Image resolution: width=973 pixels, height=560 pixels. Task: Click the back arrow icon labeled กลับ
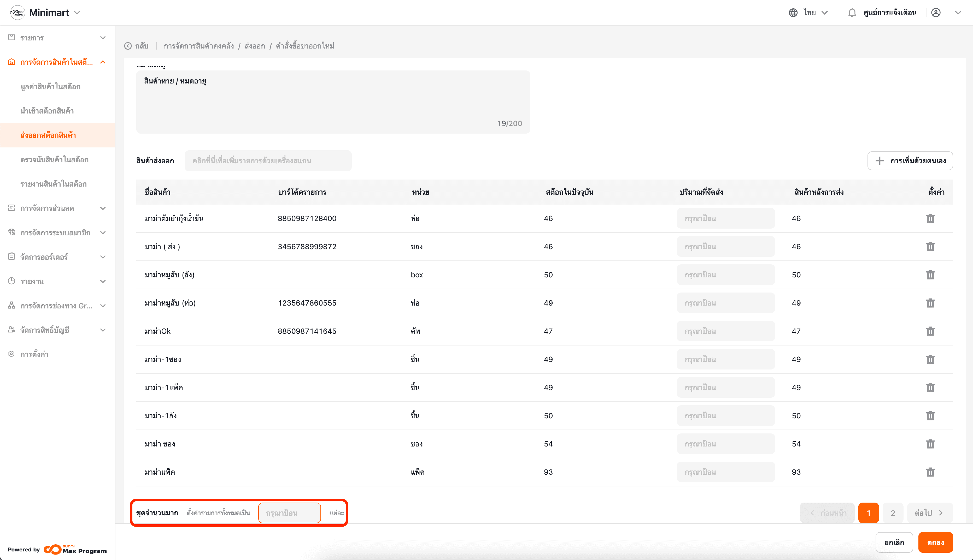pyautogui.click(x=128, y=46)
